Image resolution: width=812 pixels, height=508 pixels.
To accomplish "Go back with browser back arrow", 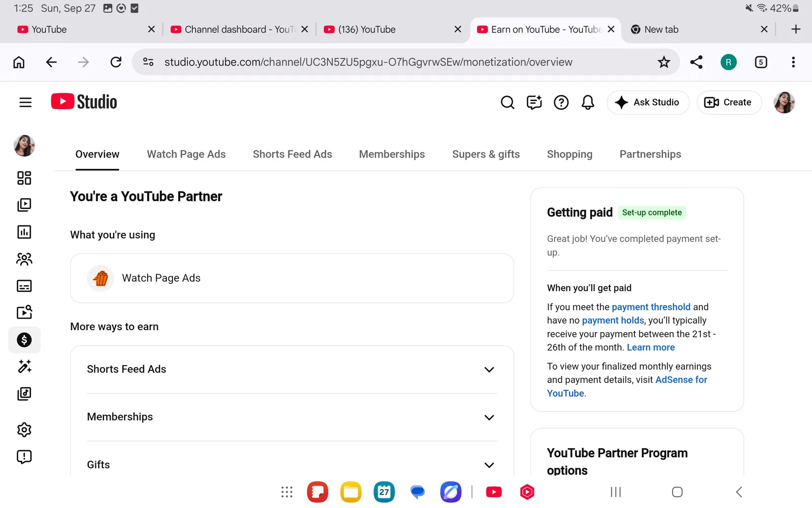I will 51,62.
